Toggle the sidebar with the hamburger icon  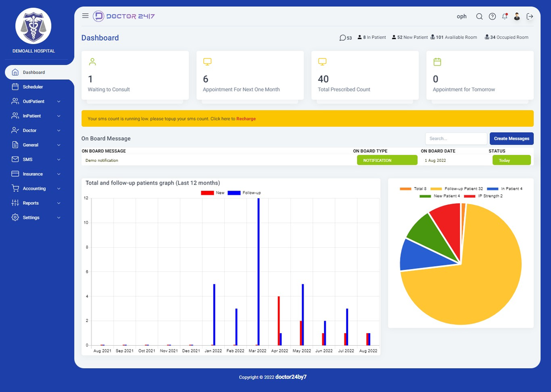[85, 15]
